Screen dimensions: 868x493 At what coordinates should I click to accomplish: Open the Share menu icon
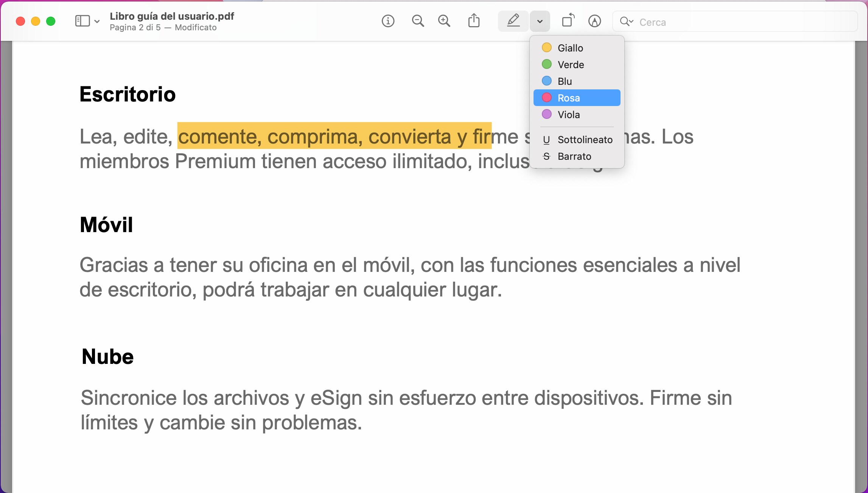coord(474,21)
